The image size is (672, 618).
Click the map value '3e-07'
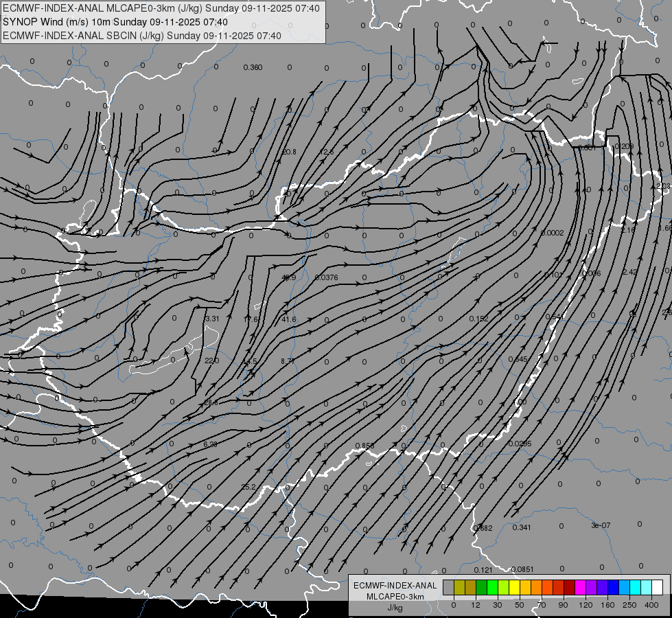tap(601, 525)
